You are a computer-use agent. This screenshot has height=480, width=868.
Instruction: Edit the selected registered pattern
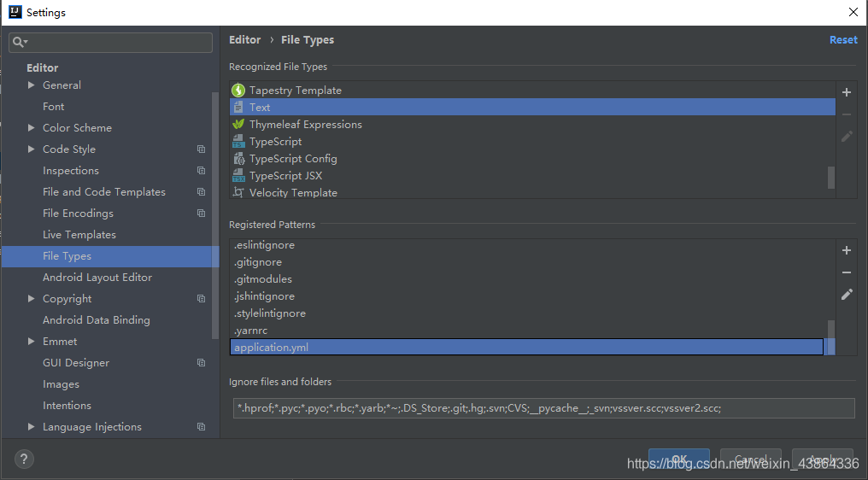tap(847, 294)
